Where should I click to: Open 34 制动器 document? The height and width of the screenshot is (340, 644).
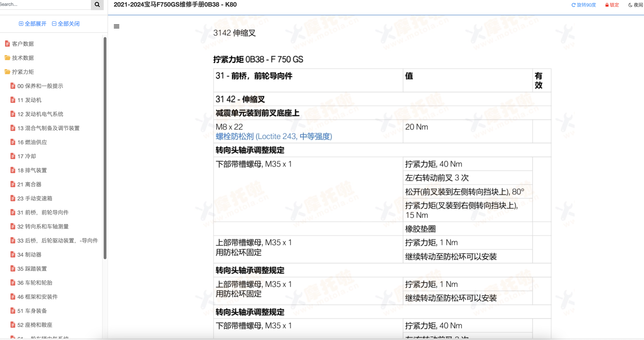[x=29, y=255]
